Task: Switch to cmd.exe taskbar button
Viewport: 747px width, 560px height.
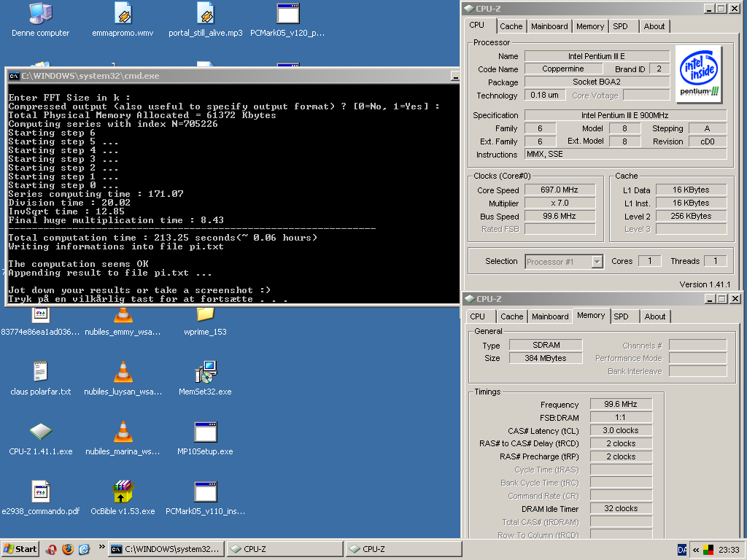Action: point(166,549)
